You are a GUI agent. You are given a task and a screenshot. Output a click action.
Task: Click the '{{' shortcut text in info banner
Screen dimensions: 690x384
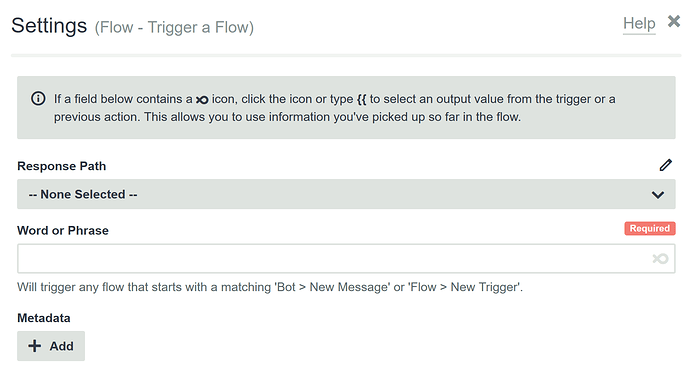pos(361,99)
